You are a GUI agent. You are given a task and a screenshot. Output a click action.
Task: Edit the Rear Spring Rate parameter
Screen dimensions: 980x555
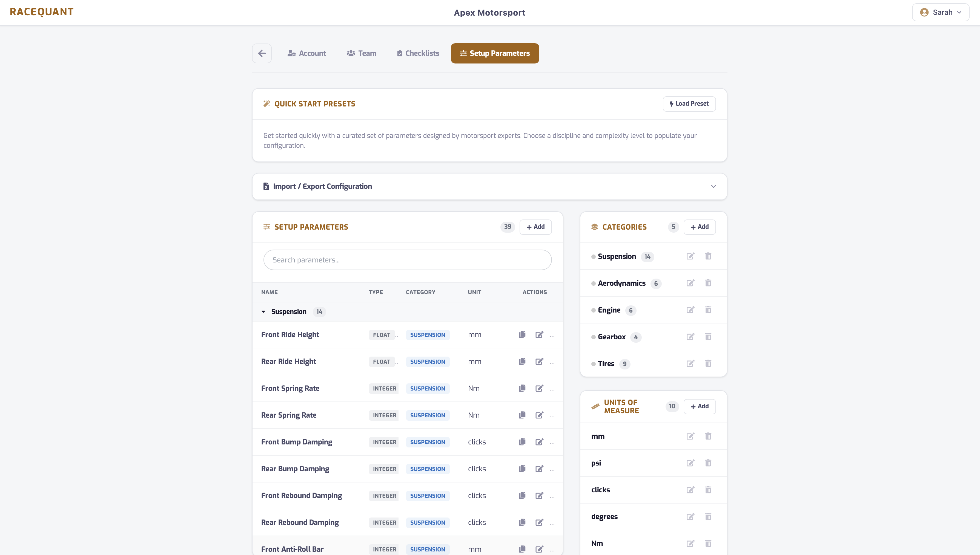click(x=539, y=415)
